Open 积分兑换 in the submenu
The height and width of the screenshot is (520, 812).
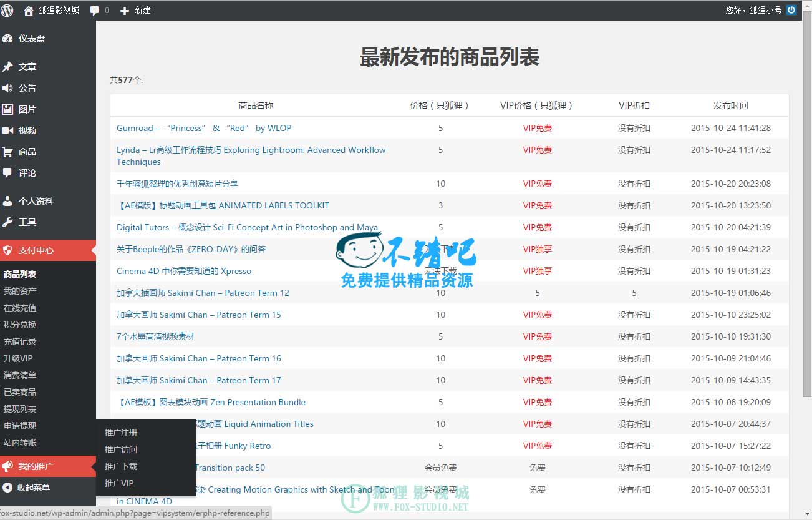(20, 325)
